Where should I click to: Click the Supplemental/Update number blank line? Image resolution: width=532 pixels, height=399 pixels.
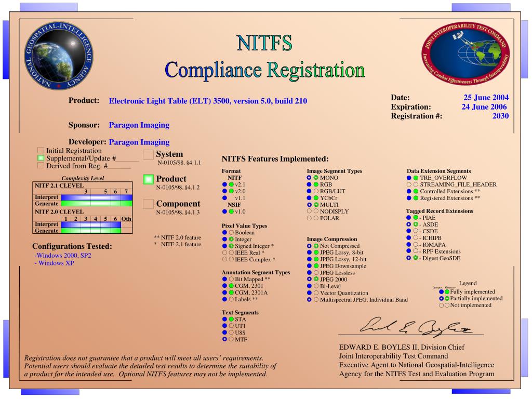coord(127,158)
